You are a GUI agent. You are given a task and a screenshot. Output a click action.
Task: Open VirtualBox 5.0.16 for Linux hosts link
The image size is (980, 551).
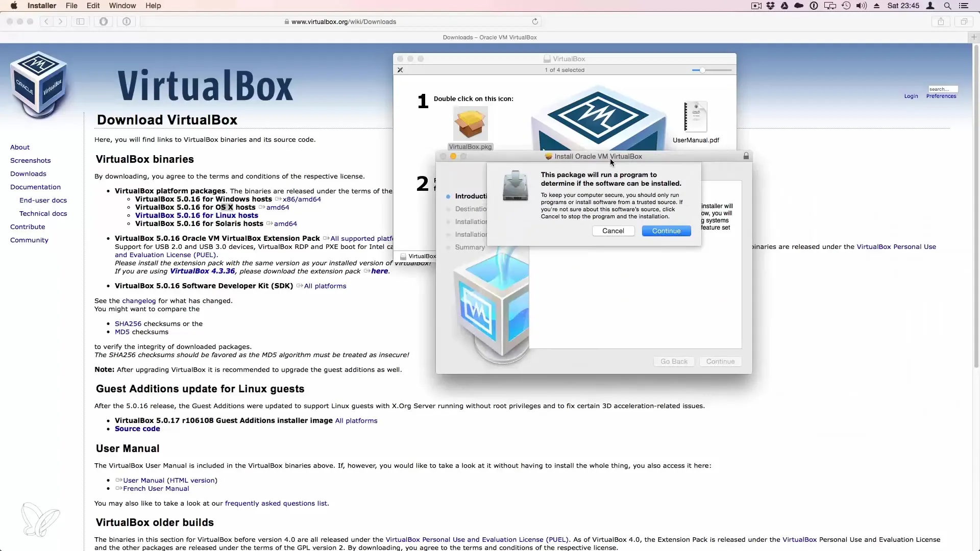point(197,215)
